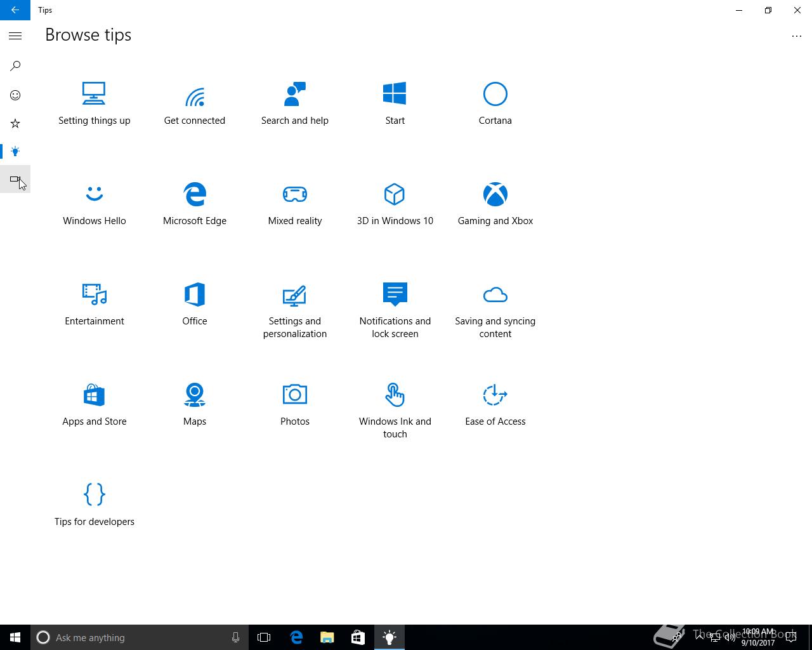Viewport: 812px width, 650px height.
Task: Click the Cortana microphone icon
Action: click(x=235, y=637)
